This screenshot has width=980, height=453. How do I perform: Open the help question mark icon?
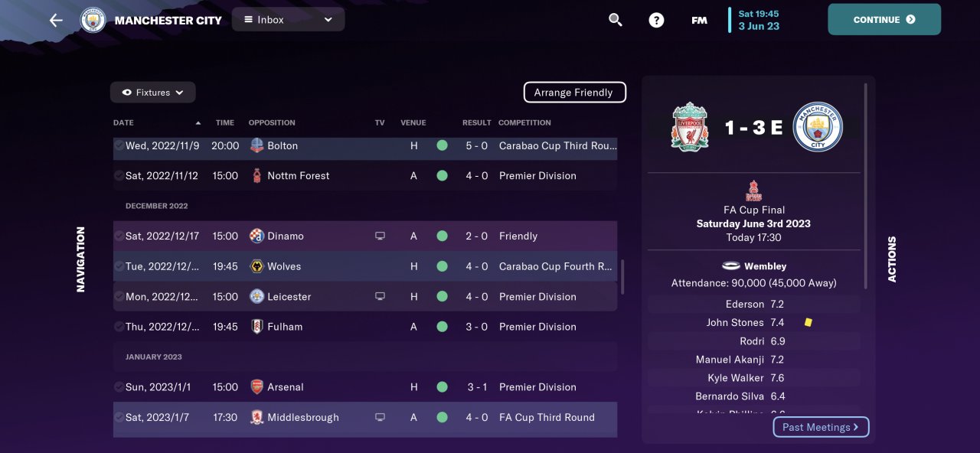pyautogui.click(x=656, y=20)
